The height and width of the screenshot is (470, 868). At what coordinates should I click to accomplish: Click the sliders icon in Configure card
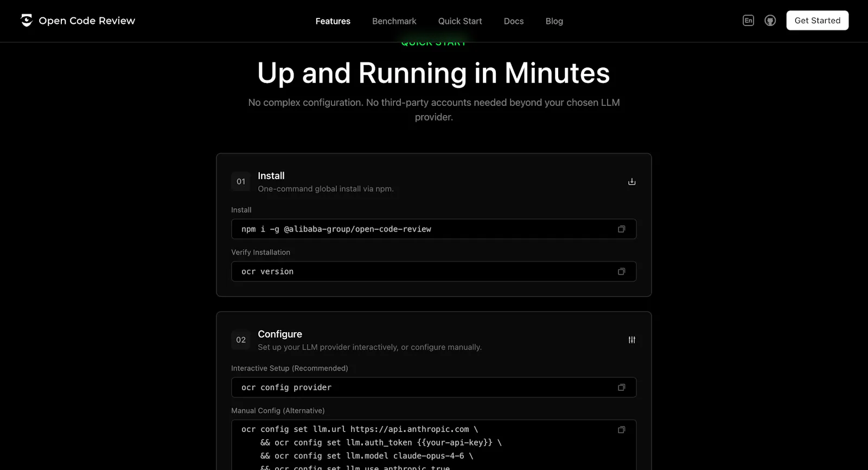[x=631, y=340]
